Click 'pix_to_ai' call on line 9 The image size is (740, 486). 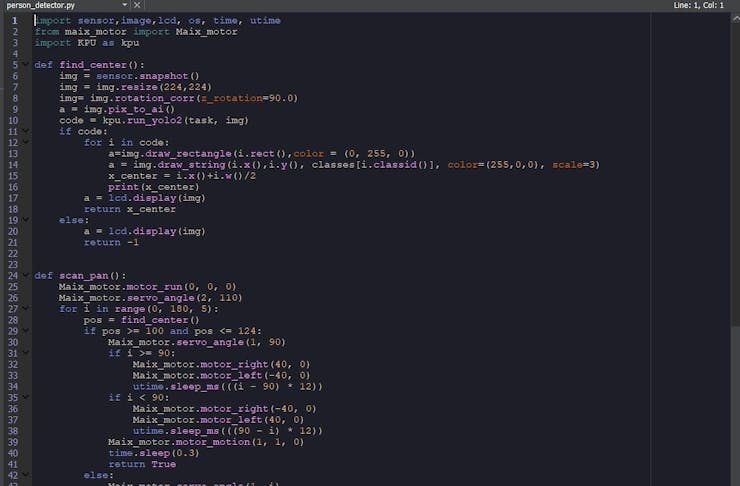(x=136, y=109)
